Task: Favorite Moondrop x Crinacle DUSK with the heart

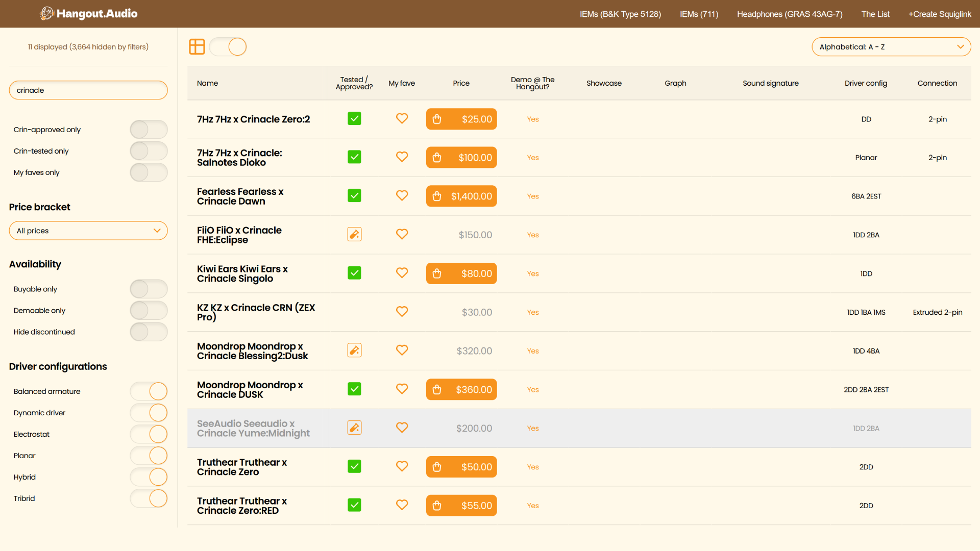Action: 402,389
